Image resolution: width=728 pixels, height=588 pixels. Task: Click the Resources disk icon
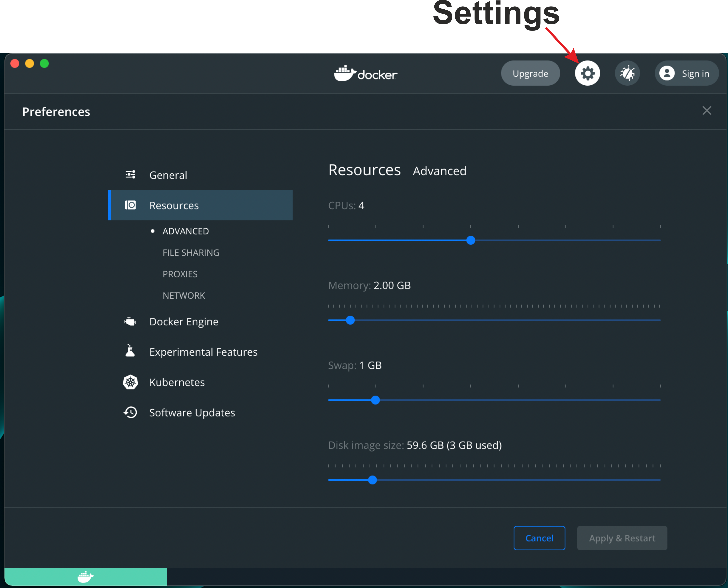[x=130, y=205]
